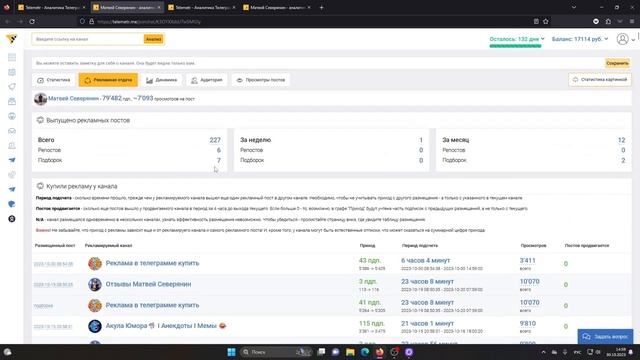Expand the subscription days-left dropdown
Screen dimensions: 640x360
(x=517, y=39)
